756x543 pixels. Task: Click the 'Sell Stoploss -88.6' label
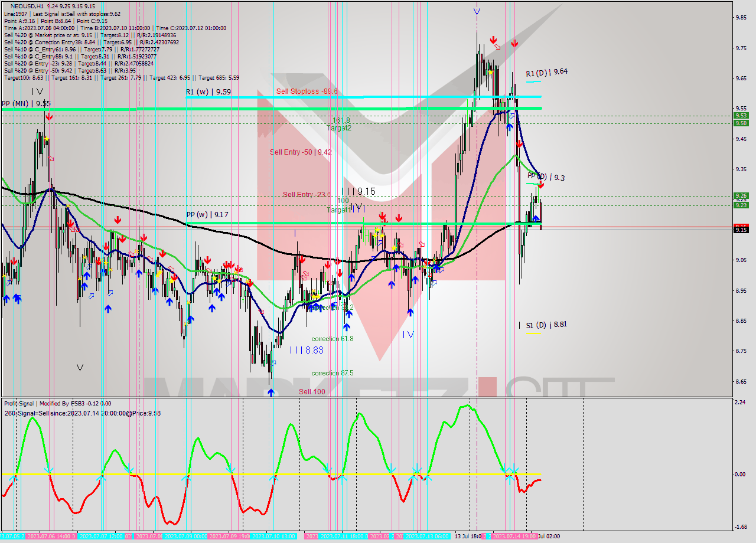307,91
